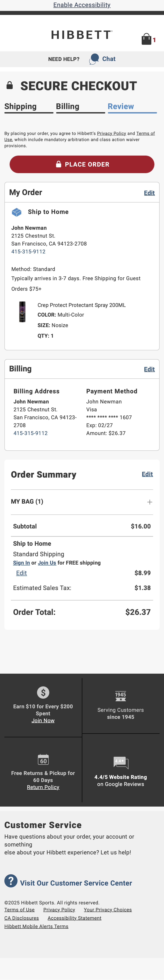Open the Return Policy link
This screenshot has height=980, width=164.
(43, 787)
